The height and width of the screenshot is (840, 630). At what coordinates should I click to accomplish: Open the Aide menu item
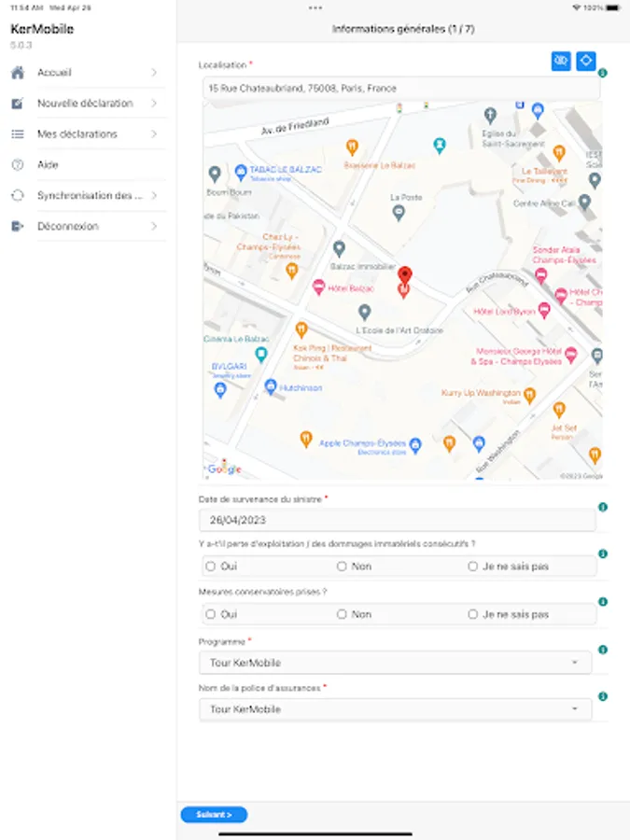(89, 164)
